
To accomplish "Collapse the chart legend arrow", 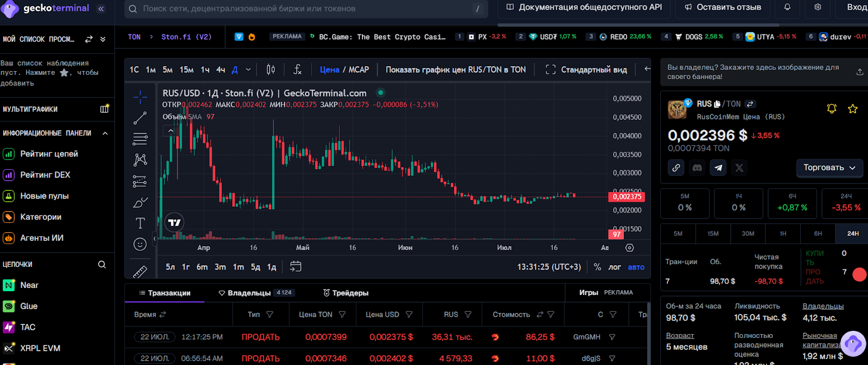I will (170, 131).
